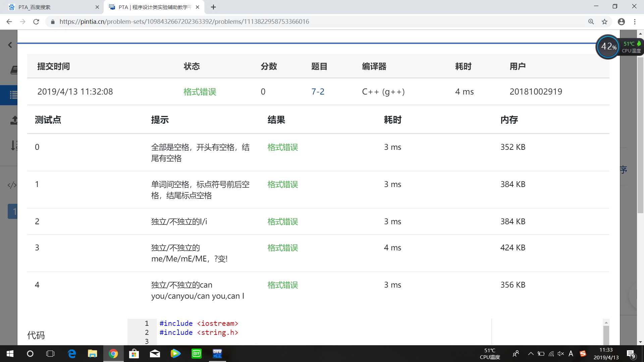Image resolution: width=644 pixels, height=362 pixels.
Task: Open the 7-2 problem link
Action: (x=318, y=92)
